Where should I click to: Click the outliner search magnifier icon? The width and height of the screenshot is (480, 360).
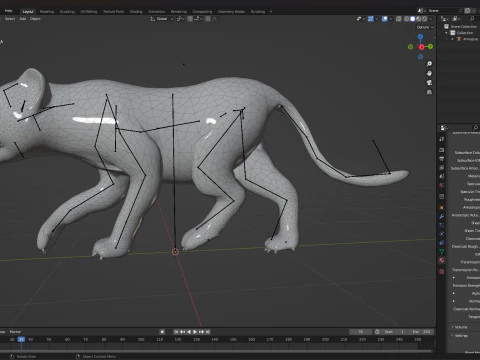(472, 19)
